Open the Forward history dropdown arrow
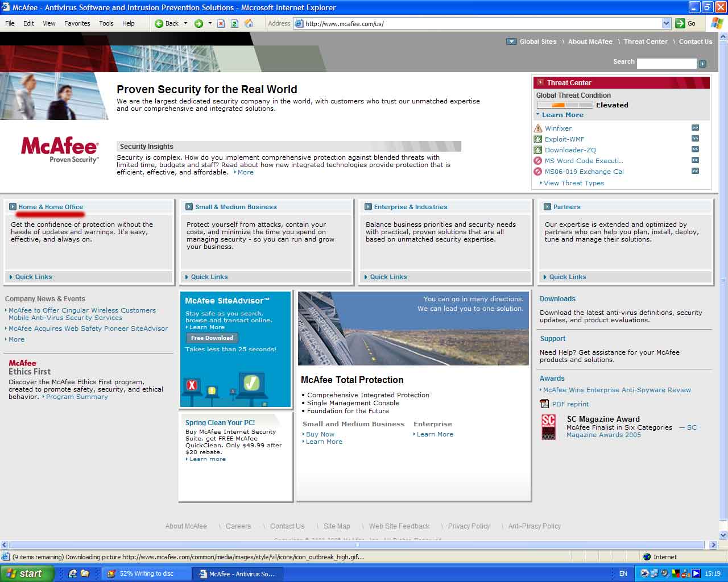Screen dimensions: 728x582 210,23
